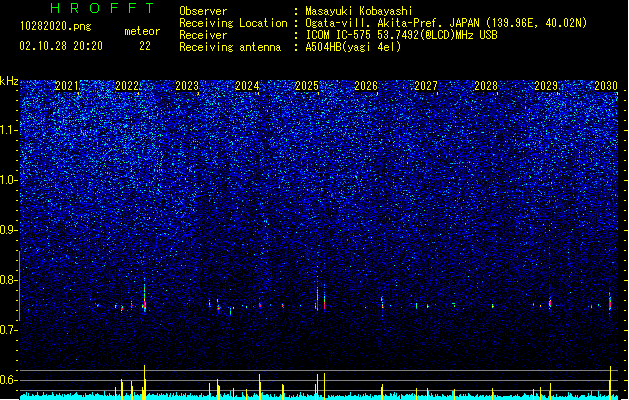Viewport: 629px width, 400px height.
Task: Click the strong meteor echo after 2022
Action: point(144,298)
